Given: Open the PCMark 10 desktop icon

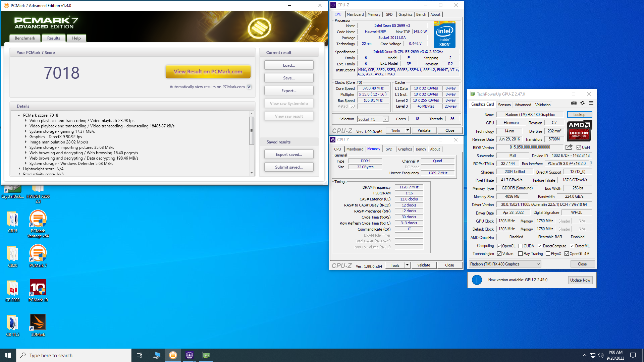Looking at the screenshot, I should (38, 291).
